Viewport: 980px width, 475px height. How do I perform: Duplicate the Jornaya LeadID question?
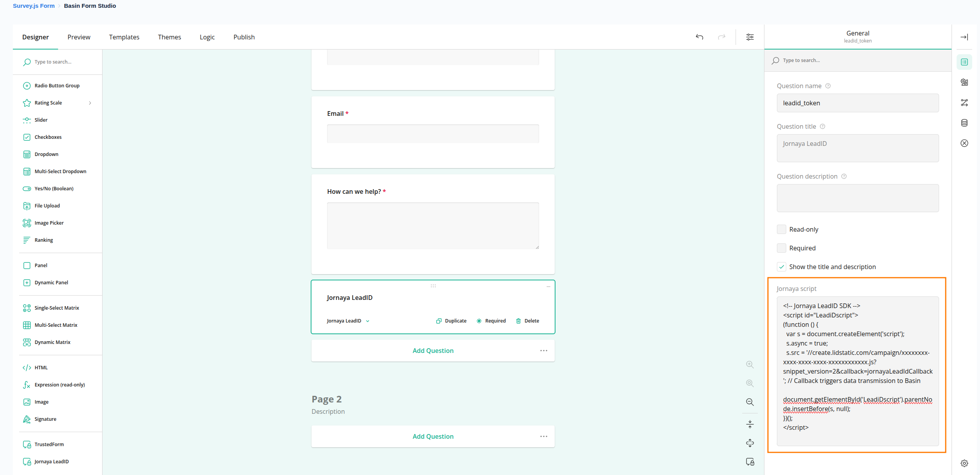451,321
